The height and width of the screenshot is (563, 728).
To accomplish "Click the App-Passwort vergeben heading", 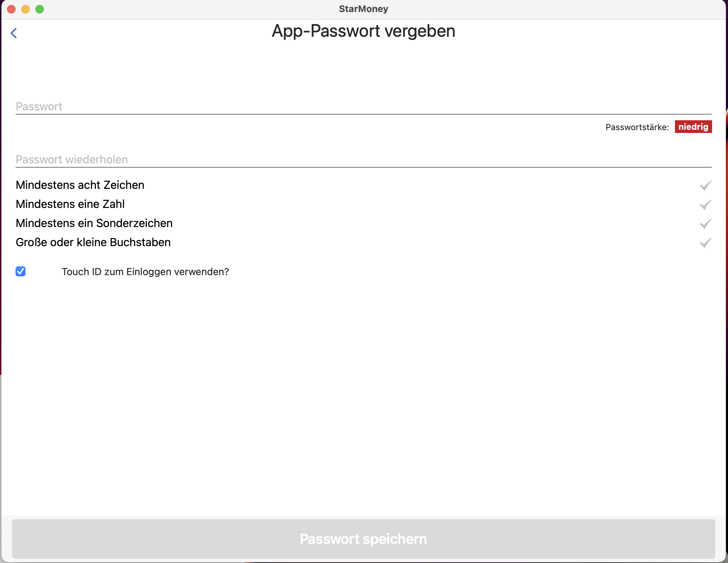I will coord(363,31).
